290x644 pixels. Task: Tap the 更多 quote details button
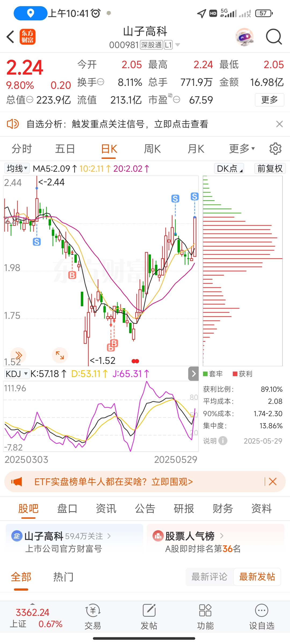pos(269,100)
